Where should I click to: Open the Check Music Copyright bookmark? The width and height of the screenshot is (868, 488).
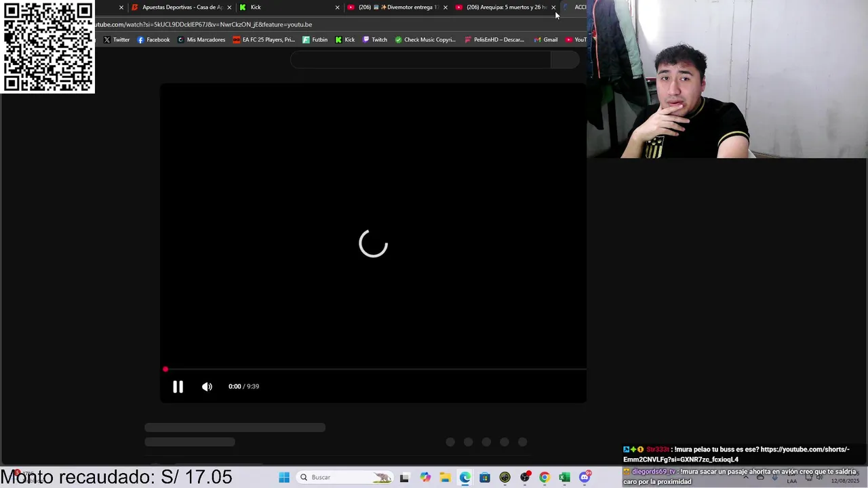[x=425, y=40]
